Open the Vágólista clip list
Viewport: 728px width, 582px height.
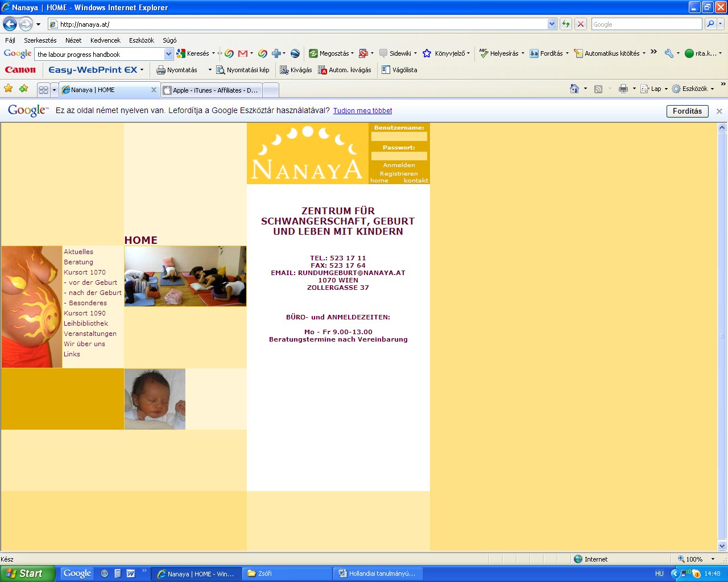399,70
